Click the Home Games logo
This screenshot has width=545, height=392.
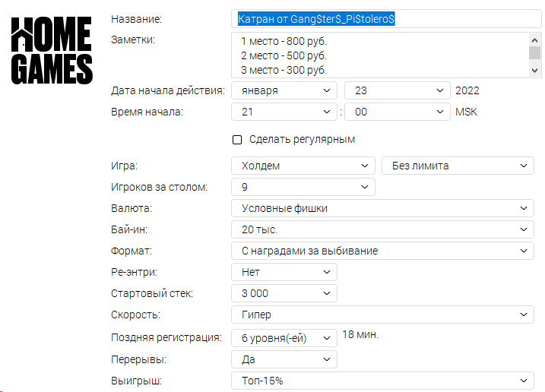coord(52,50)
